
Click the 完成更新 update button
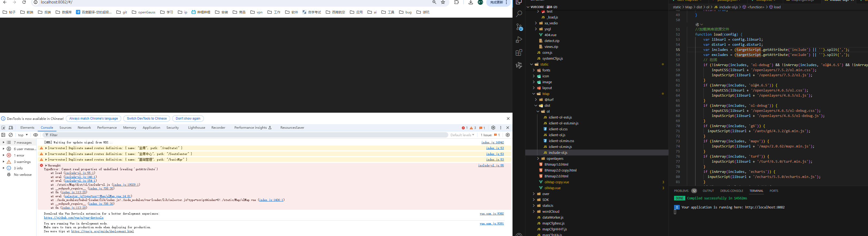pos(496,2)
